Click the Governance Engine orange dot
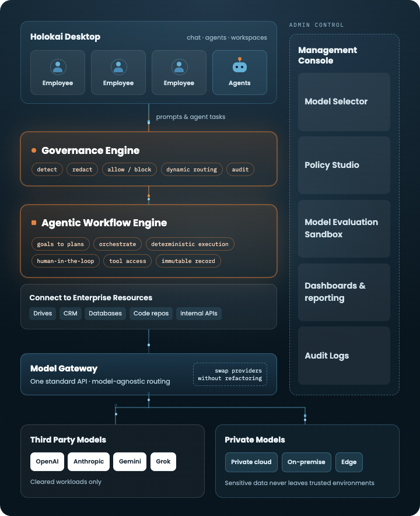The width and height of the screenshot is (420, 516). [x=34, y=150]
